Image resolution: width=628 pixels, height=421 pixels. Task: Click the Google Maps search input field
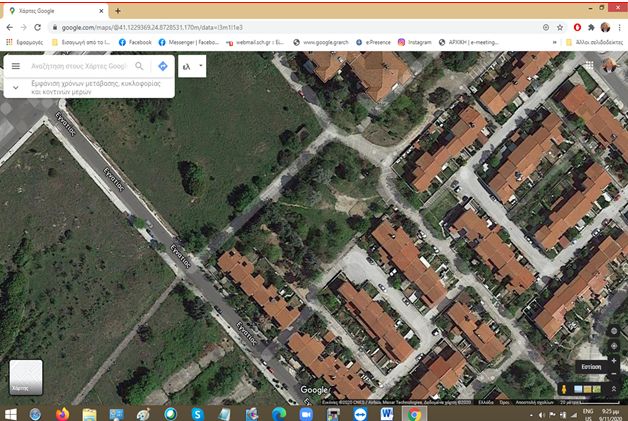coord(78,66)
